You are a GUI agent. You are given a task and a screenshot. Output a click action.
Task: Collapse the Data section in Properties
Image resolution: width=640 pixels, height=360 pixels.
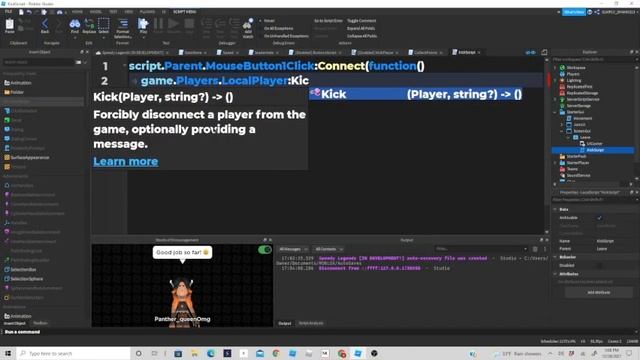555,209
